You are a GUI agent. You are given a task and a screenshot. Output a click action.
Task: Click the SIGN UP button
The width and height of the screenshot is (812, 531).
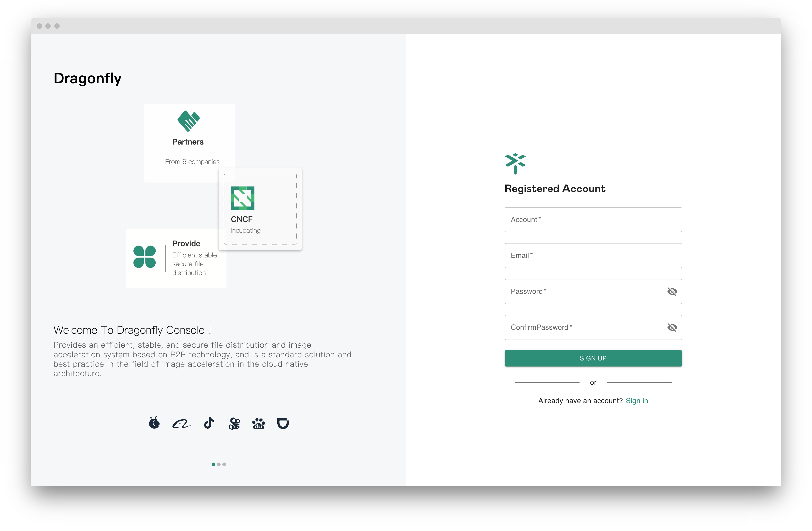click(x=594, y=358)
